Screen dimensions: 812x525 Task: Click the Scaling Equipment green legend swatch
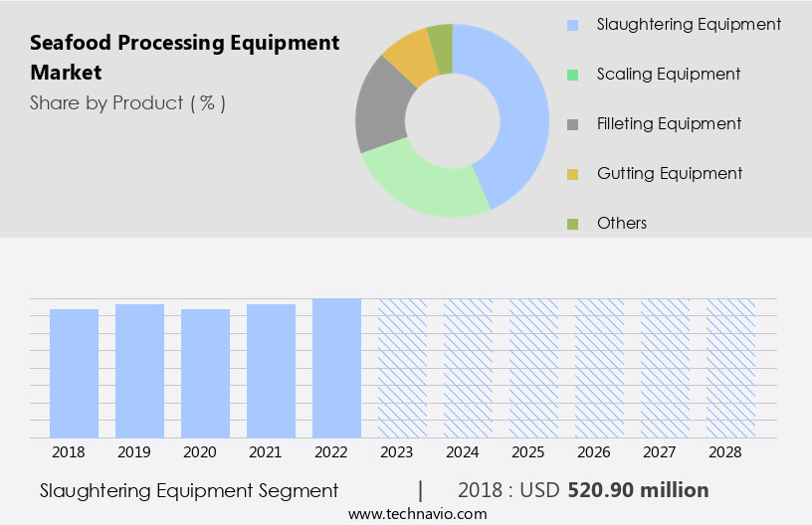point(572,75)
